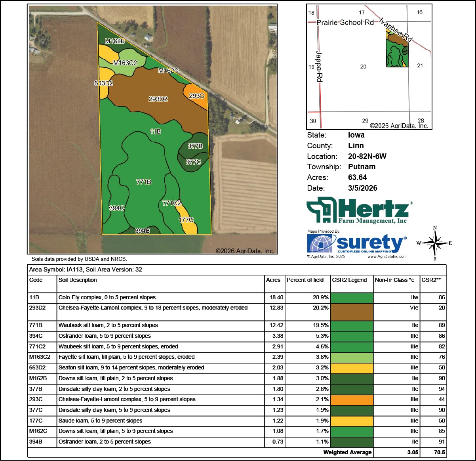
Task: Click the Weighted Average CSR2 value 70.5
Action: coord(439,452)
